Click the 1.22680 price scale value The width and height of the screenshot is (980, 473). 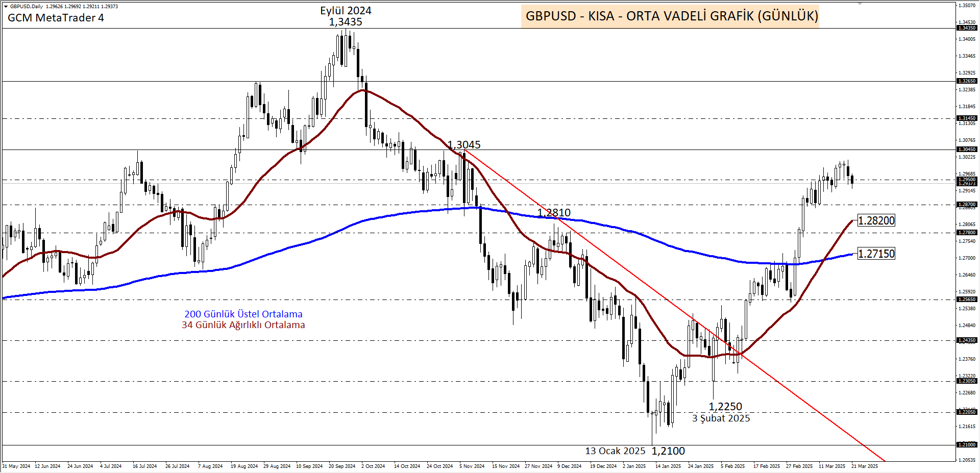pos(967,393)
